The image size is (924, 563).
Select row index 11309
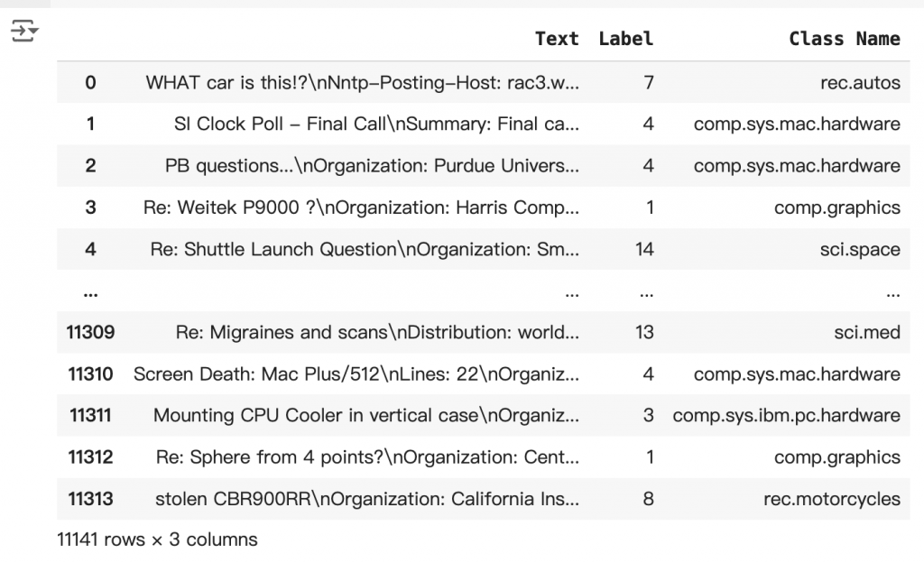click(x=90, y=332)
